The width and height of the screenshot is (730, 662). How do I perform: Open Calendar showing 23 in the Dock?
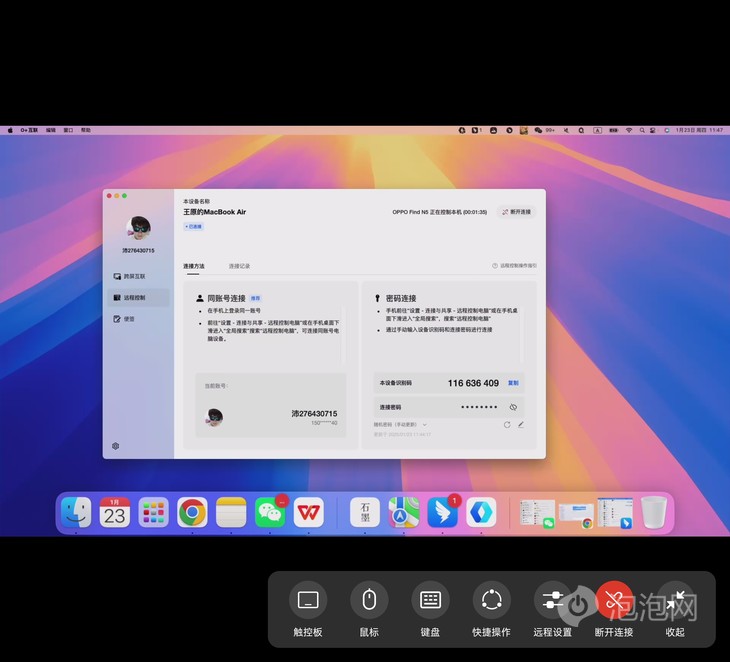tap(115, 512)
